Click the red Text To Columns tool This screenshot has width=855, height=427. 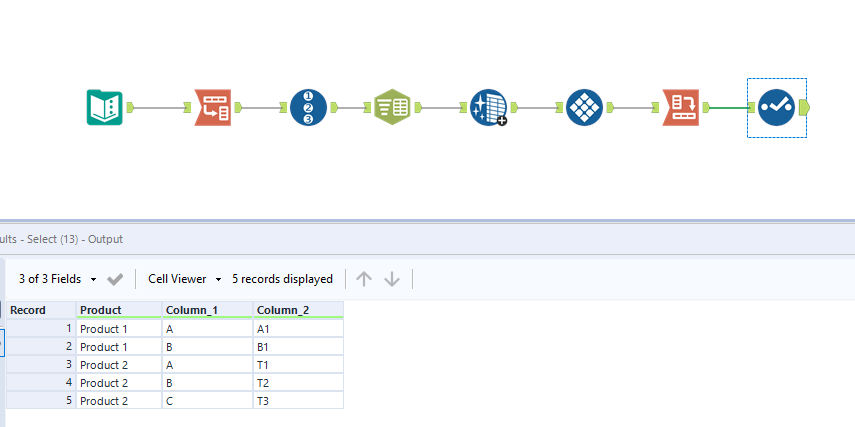[x=213, y=107]
